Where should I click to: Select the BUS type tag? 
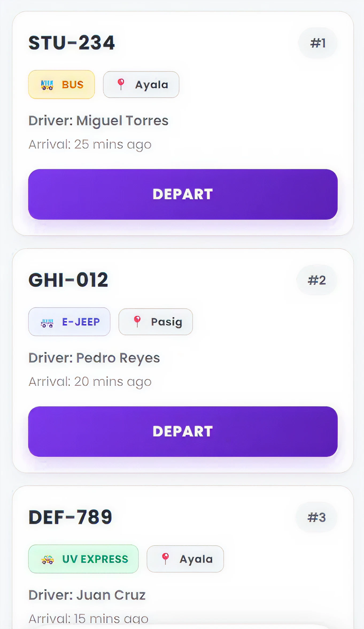61,85
